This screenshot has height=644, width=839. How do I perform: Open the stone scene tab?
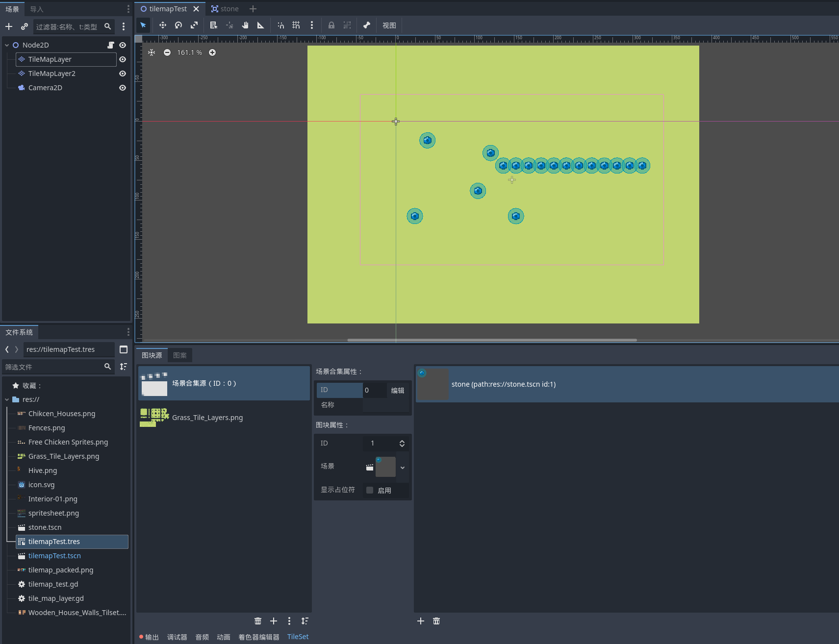225,9
